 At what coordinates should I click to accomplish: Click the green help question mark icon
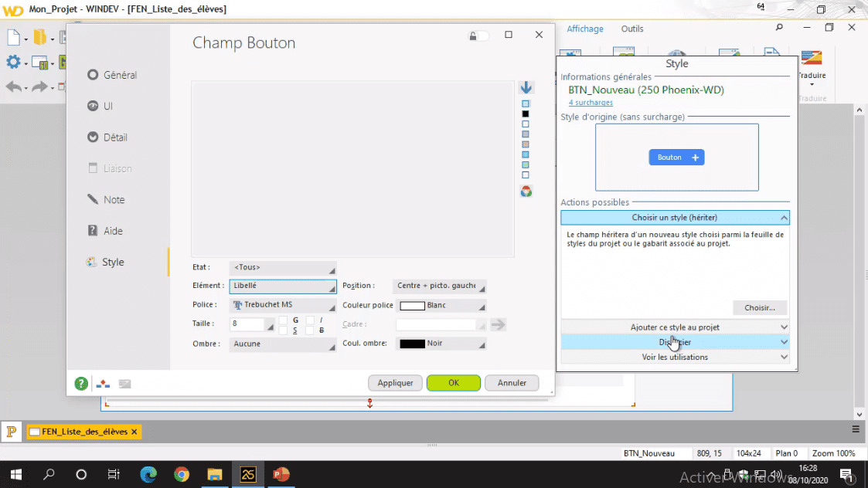81,384
